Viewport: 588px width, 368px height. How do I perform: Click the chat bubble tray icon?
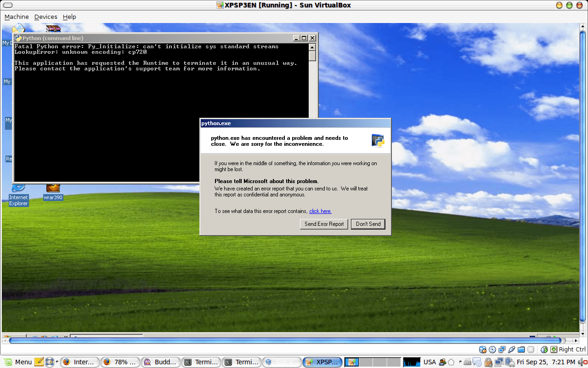pos(477,362)
